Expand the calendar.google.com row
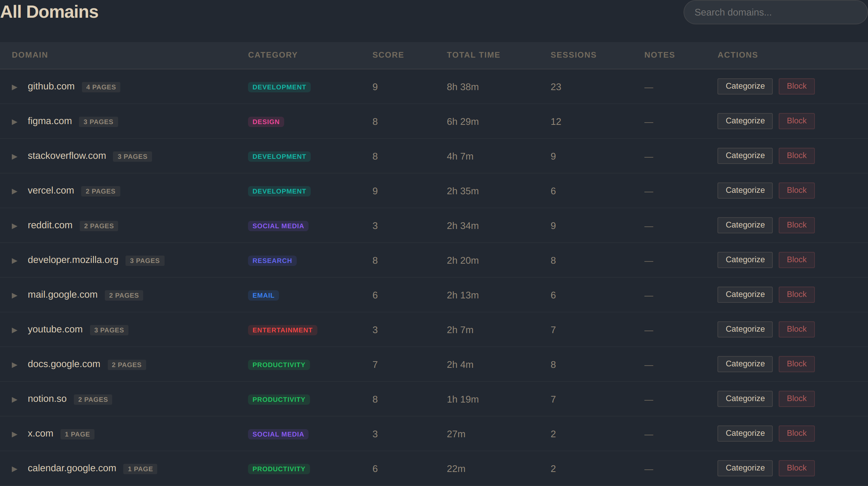 pyautogui.click(x=14, y=469)
